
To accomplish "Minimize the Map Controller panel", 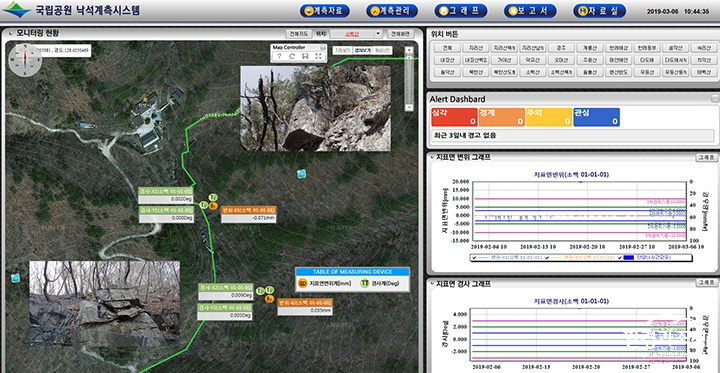I will 323,47.
